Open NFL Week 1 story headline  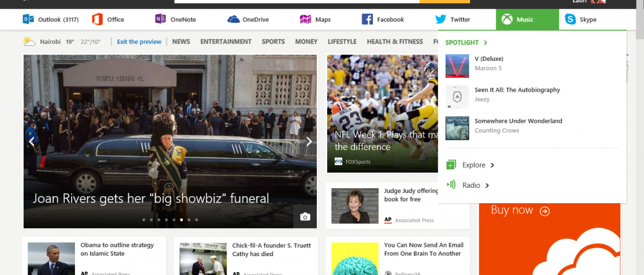pyautogui.click(x=386, y=141)
